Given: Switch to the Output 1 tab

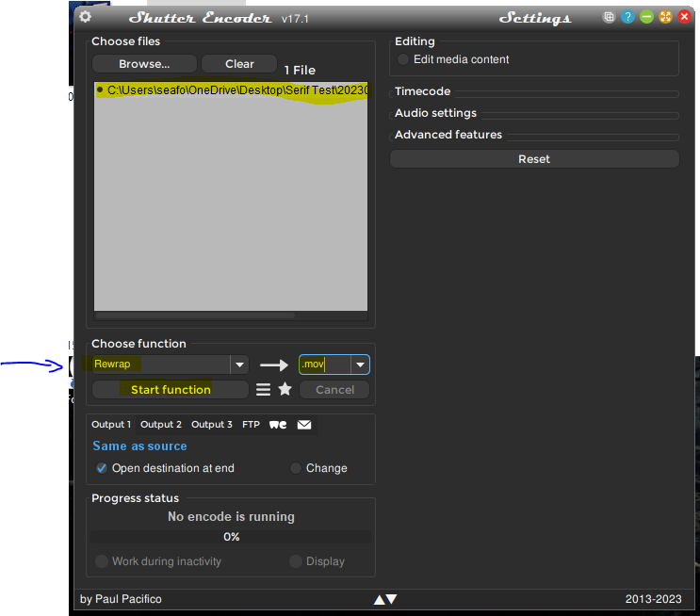Looking at the screenshot, I should [111, 425].
